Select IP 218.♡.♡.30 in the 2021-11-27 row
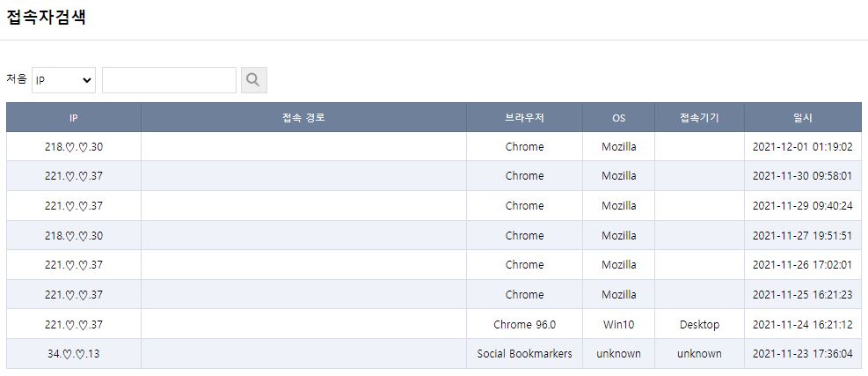The width and height of the screenshot is (868, 376). pyautogui.click(x=74, y=236)
